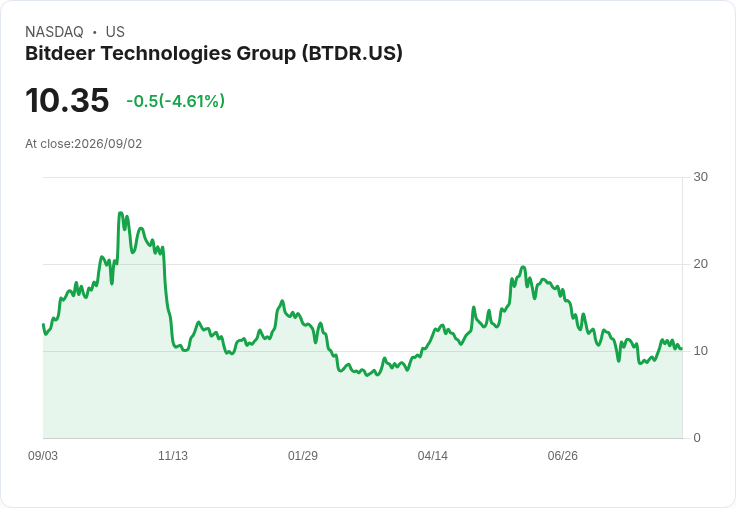Click the 10 y-axis price label
The image size is (736, 508).
[700, 351]
